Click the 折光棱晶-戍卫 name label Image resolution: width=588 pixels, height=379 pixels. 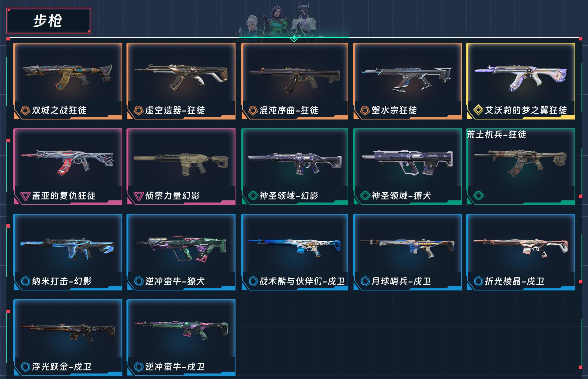[514, 281]
